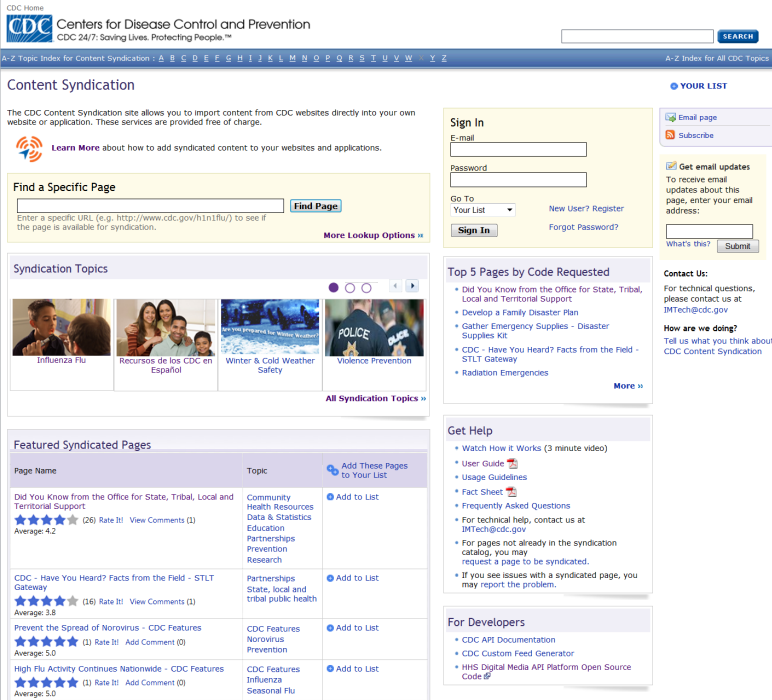This screenshot has width=772, height=700.
Task: Click the CDC logo in header
Action: [29, 29]
